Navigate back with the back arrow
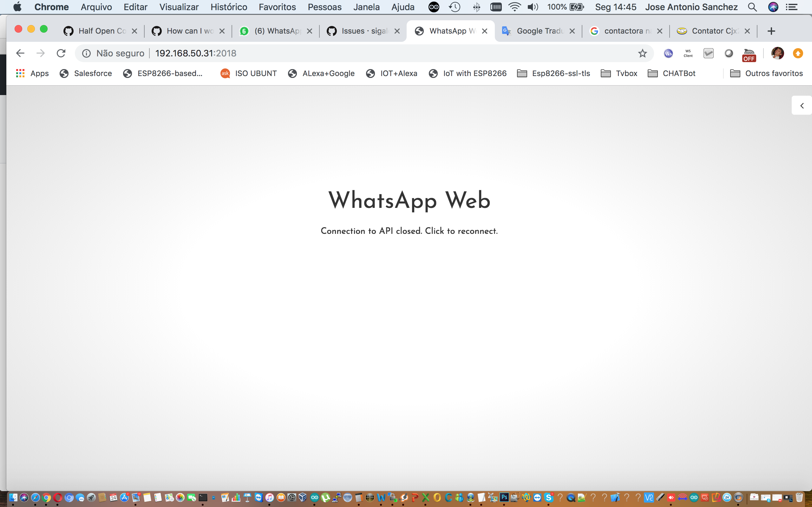 pyautogui.click(x=20, y=53)
